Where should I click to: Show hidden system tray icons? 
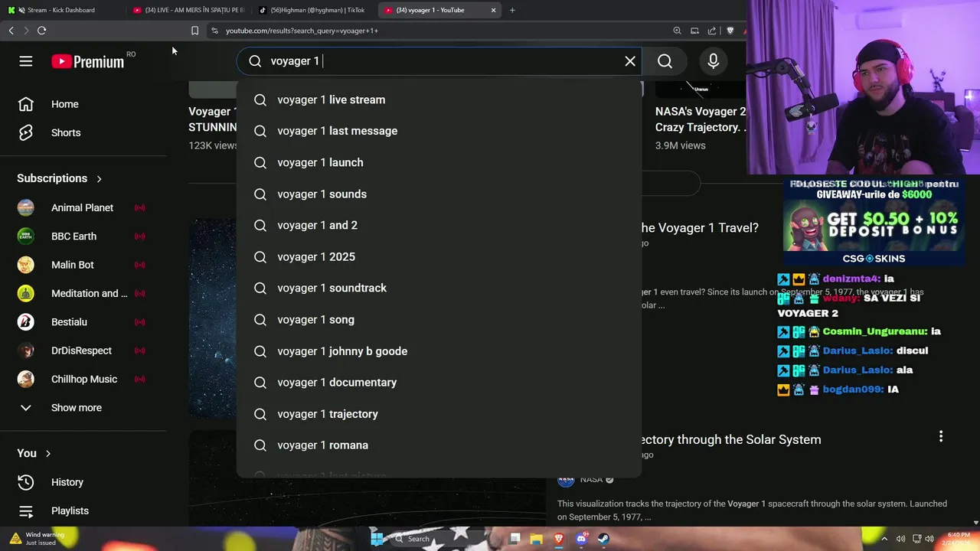point(884,539)
